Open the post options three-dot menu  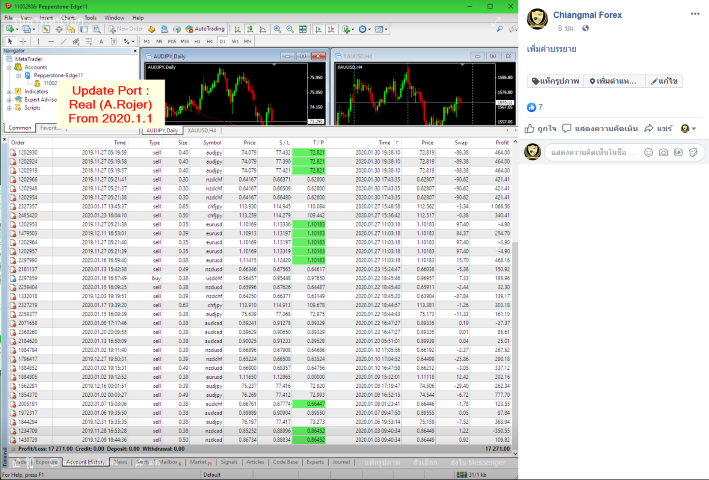695,14
